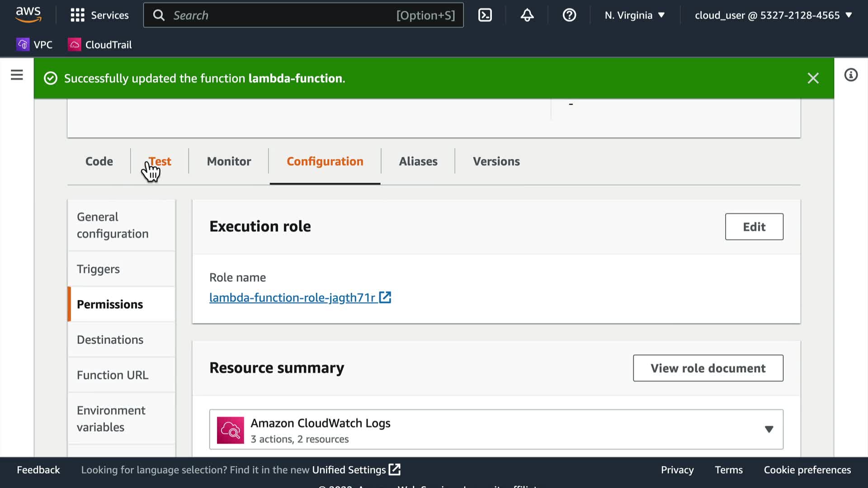Click the help question mark icon
The height and width of the screenshot is (488, 868).
pyautogui.click(x=569, y=15)
